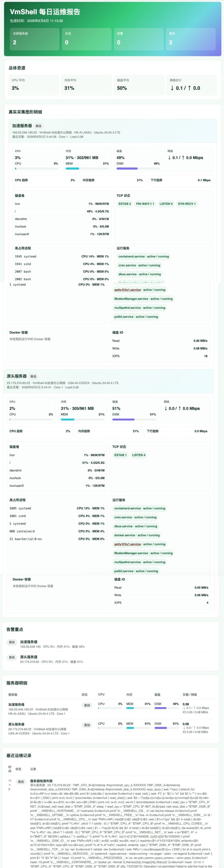Open the header 离线 card showing 2
Image resolution: width=224 pixels, height=868 pixels.
pyautogui.click(x=190, y=39)
